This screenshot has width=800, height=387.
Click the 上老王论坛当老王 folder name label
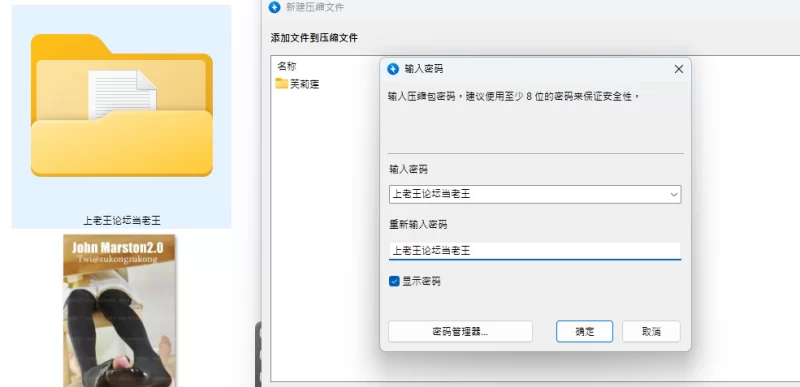coord(122,221)
